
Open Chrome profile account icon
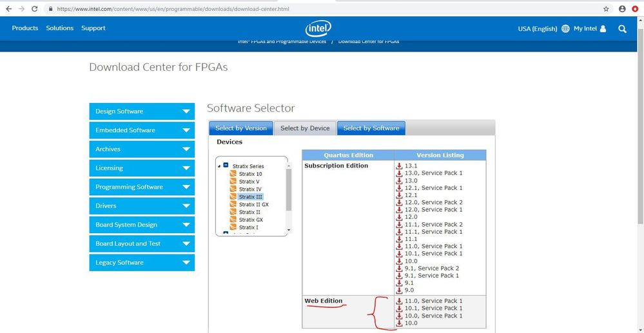point(622,8)
